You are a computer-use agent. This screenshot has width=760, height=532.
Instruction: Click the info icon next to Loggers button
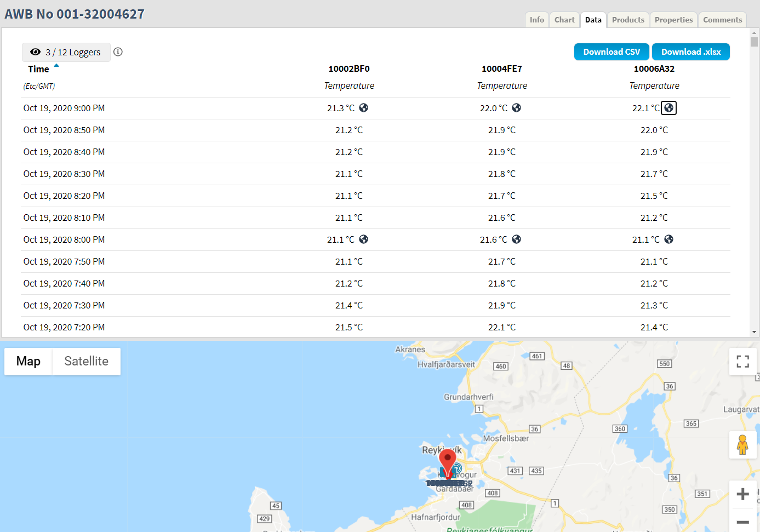(x=118, y=52)
